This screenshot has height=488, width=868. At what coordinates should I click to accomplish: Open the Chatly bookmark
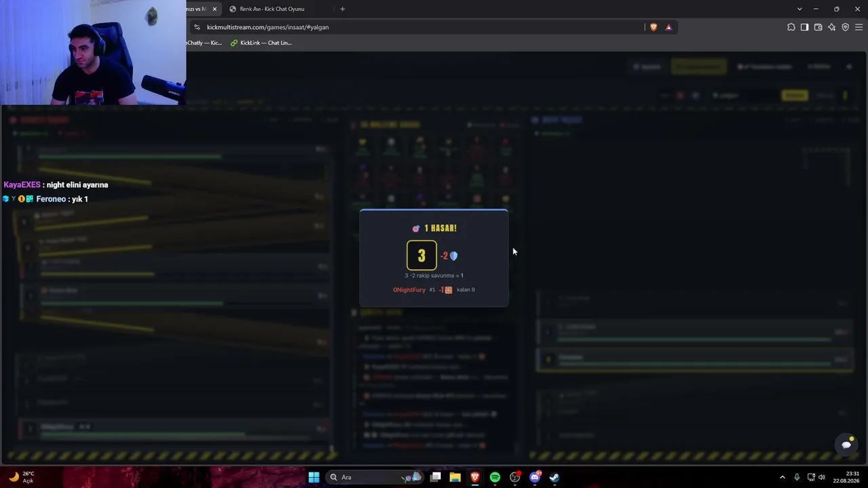pos(204,43)
